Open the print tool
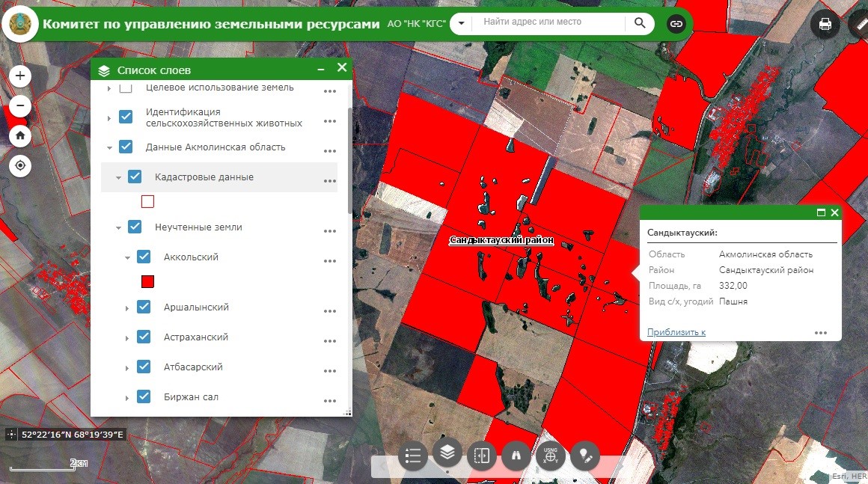The height and width of the screenshot is (484, 868). click(825, 24)
